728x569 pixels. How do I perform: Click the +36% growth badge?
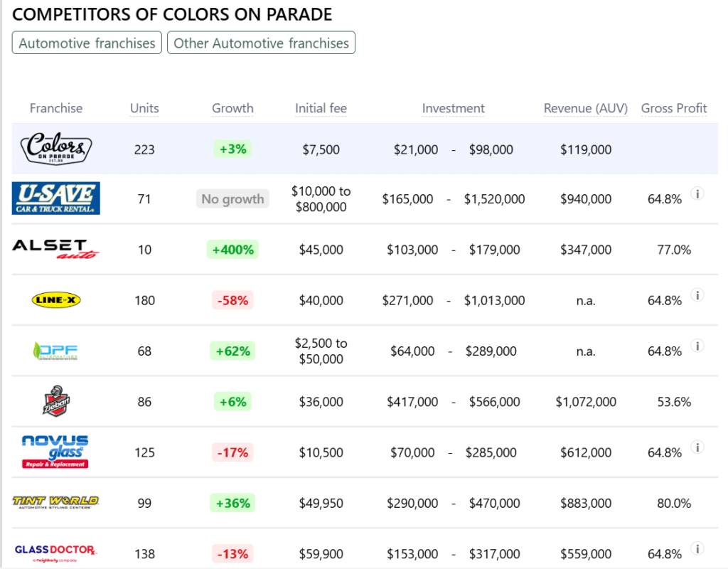(x=232, y=503)
